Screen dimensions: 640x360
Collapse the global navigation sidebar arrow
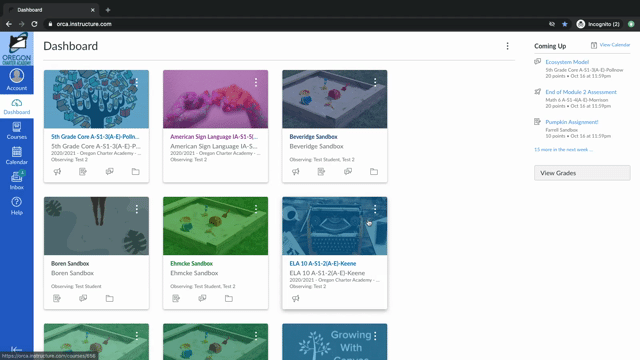16,349
